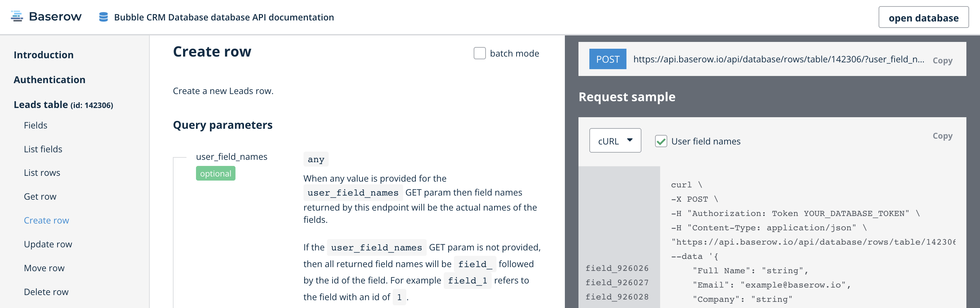980x308 pixels.
Task: Copy the cURL request sample
Action: (942, 136)
